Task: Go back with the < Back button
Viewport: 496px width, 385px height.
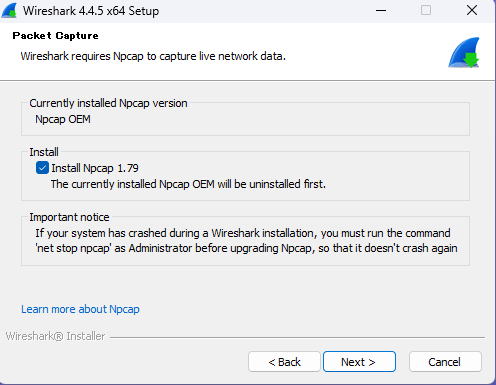Action: pos(284,362)
